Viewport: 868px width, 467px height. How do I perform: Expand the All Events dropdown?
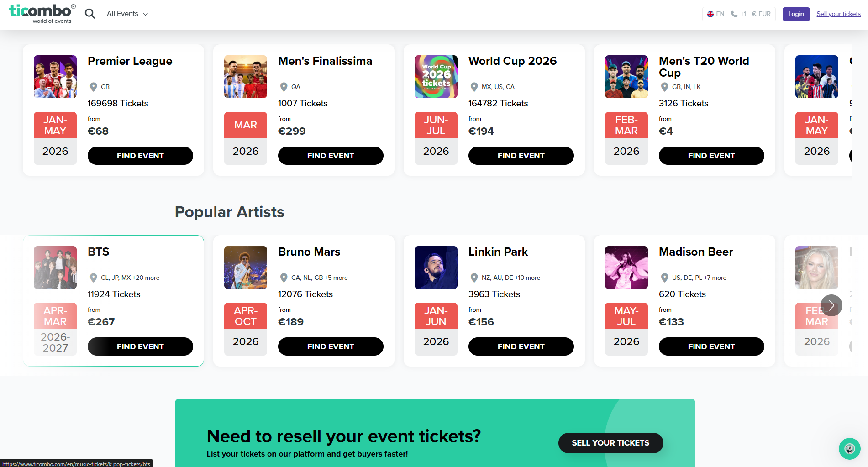point(127,14)
